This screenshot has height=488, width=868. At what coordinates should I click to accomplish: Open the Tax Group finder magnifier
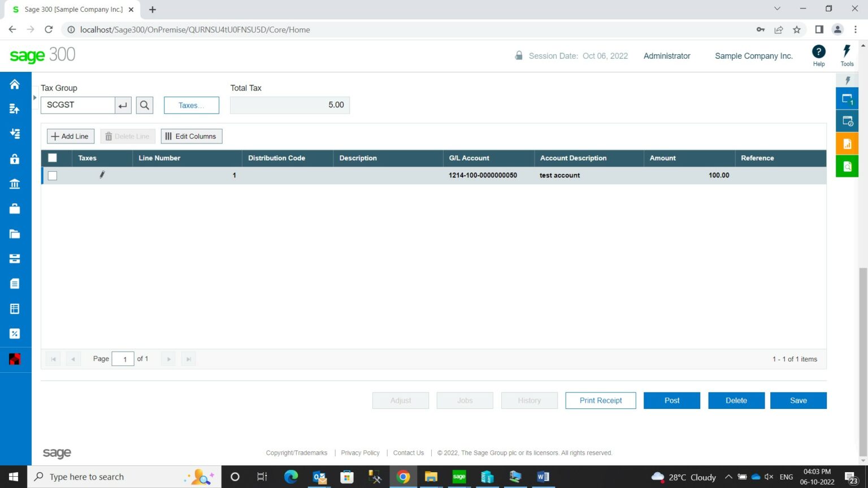click(x=144, y=105)
